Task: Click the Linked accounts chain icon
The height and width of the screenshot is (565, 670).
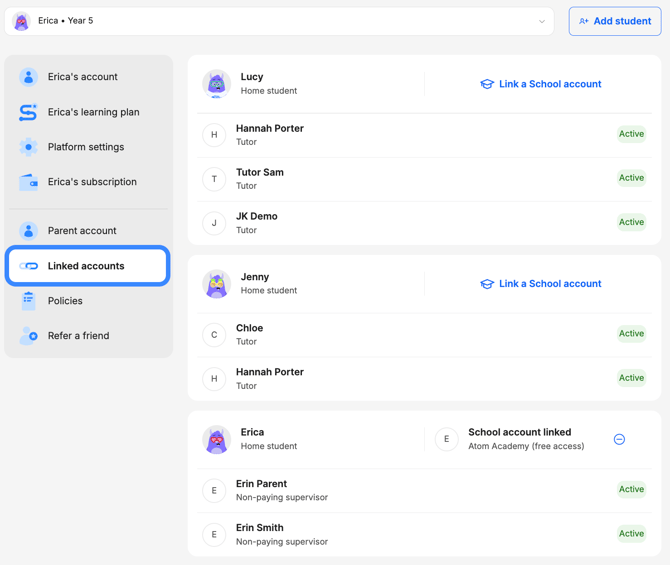Action: tap(29, 266)
